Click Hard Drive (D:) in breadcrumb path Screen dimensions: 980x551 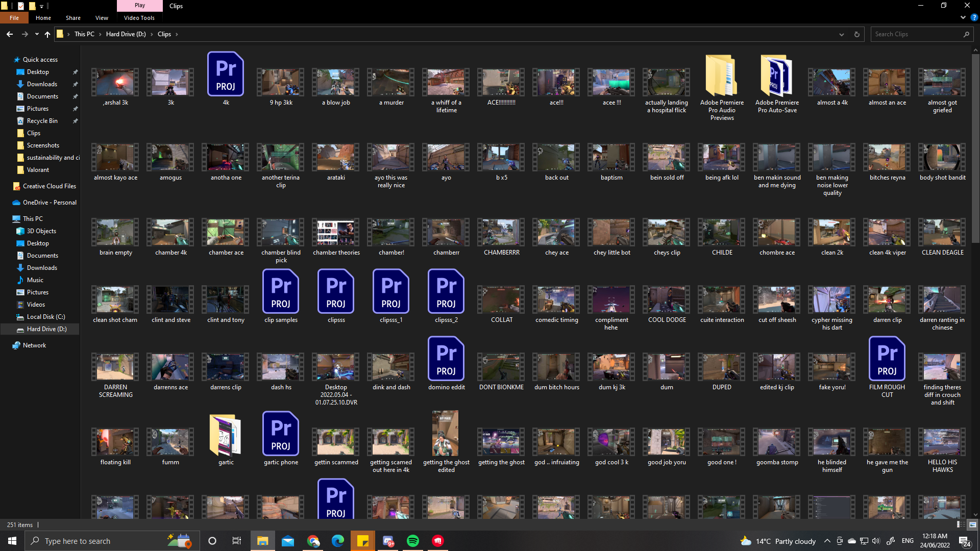pyautogui.click(x=126, y=34)
